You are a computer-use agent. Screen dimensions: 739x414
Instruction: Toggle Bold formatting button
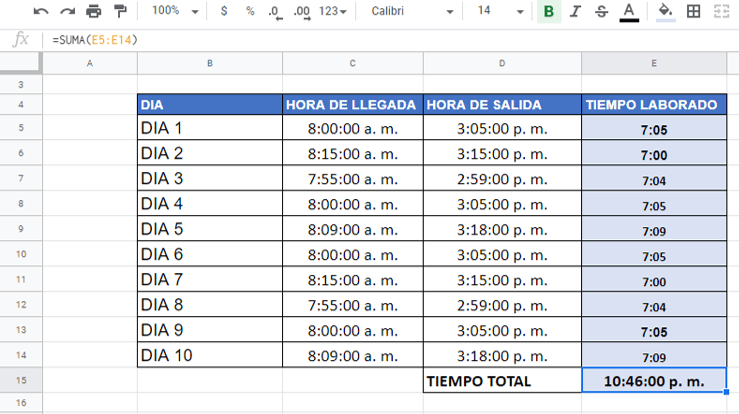[549, 12]
